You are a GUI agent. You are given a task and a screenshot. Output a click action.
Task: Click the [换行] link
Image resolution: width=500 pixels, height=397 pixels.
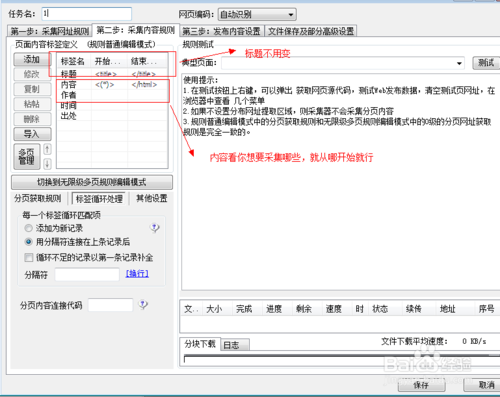pos(137,274)
